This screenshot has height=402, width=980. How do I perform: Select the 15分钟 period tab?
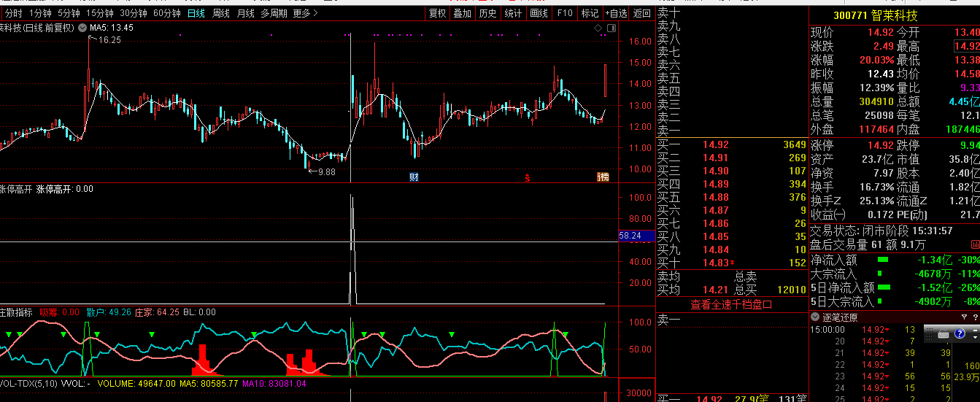coord(100,13)
